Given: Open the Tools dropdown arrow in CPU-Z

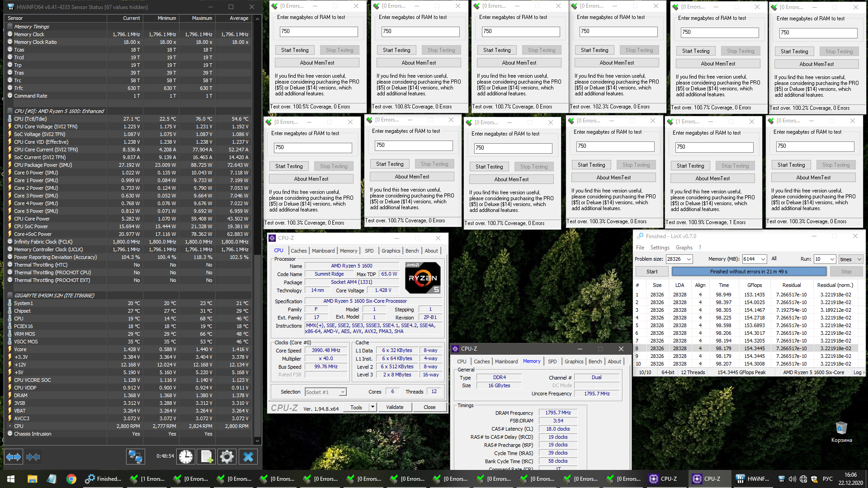Looking at the screenshot, I should tap(373, 407).
